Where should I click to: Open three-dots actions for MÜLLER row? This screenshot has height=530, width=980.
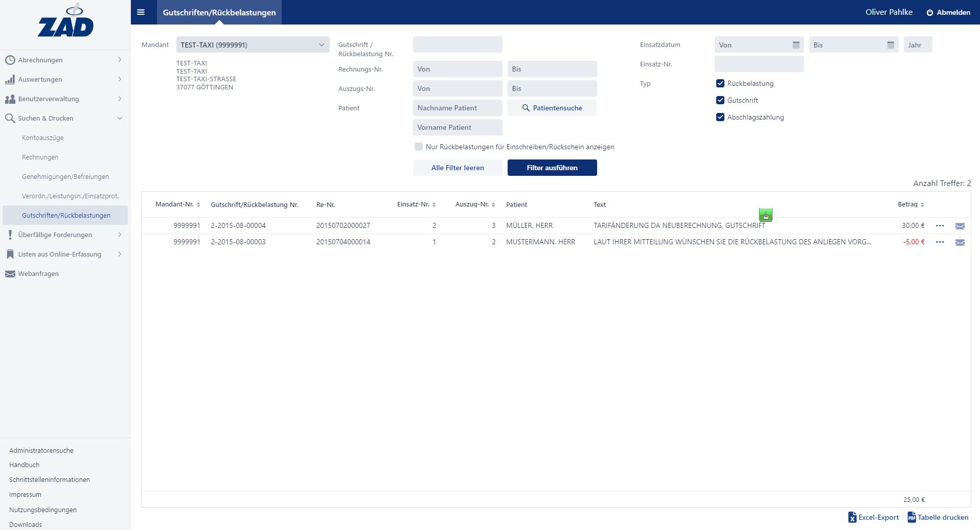pyautogui.click(x=940, y=225)
